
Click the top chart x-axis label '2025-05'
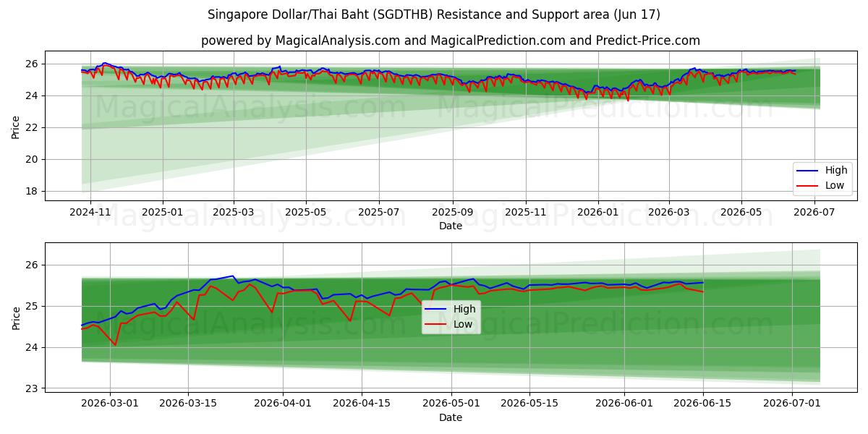pyautogui.click(x=305, y=213)
